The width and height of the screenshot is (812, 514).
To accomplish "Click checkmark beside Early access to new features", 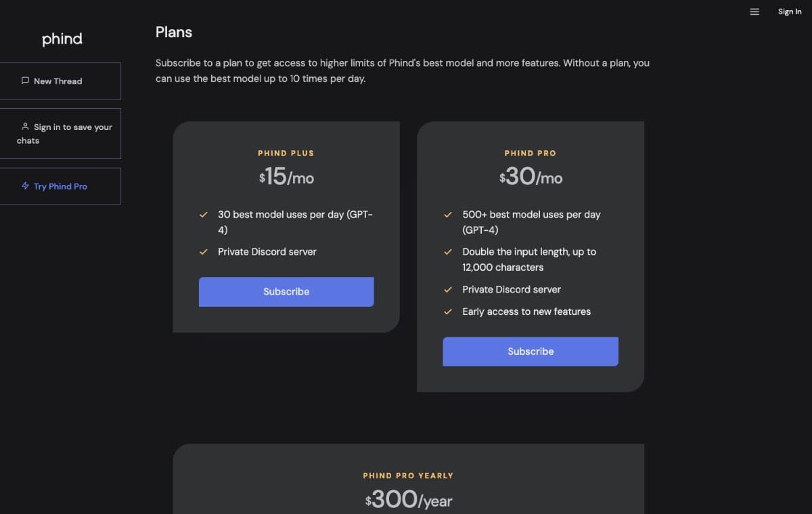I will [447, 312].
